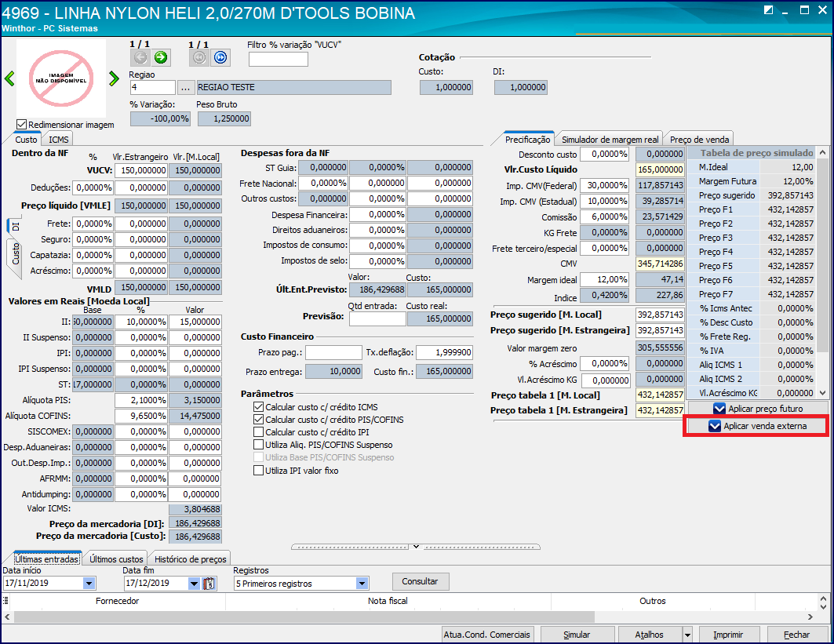The width and height of the screenshot is (834, 644).
Task: Toggle Redimensionar imagem checkbox
Action: tap(21, 125)
